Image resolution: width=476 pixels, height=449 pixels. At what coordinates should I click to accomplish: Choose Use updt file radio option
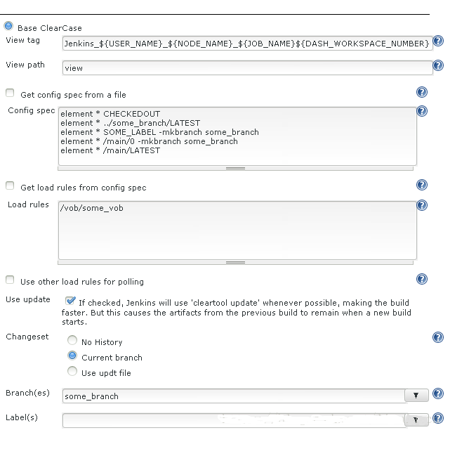coord(72,372)
